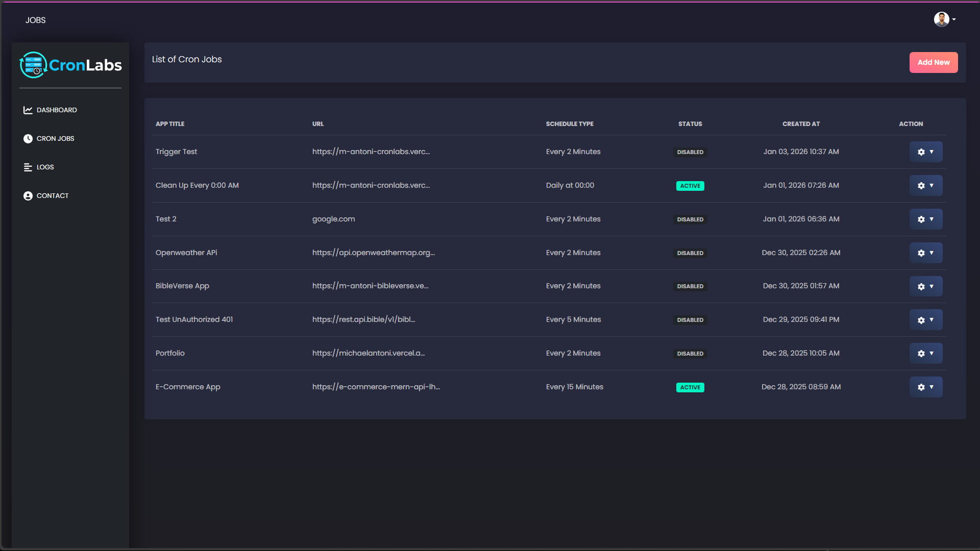This screenshot has width=980, height=551.
Task: Open the Openweather API URL link
Action: [373, 253]
